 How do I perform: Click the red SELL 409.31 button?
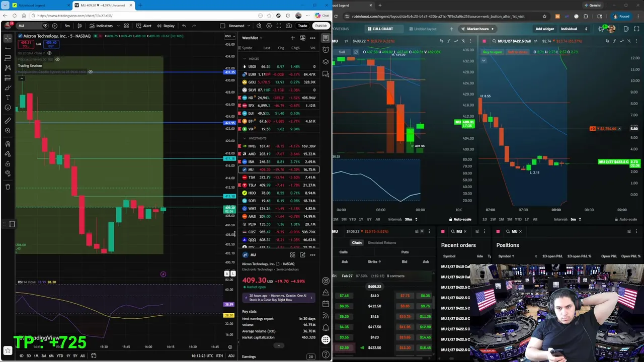coord(26,44)
